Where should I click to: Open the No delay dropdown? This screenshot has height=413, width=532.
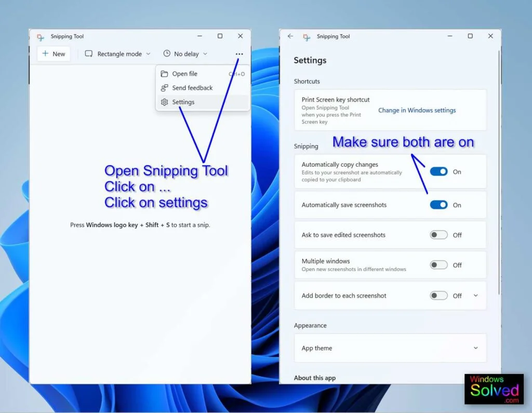185,54
